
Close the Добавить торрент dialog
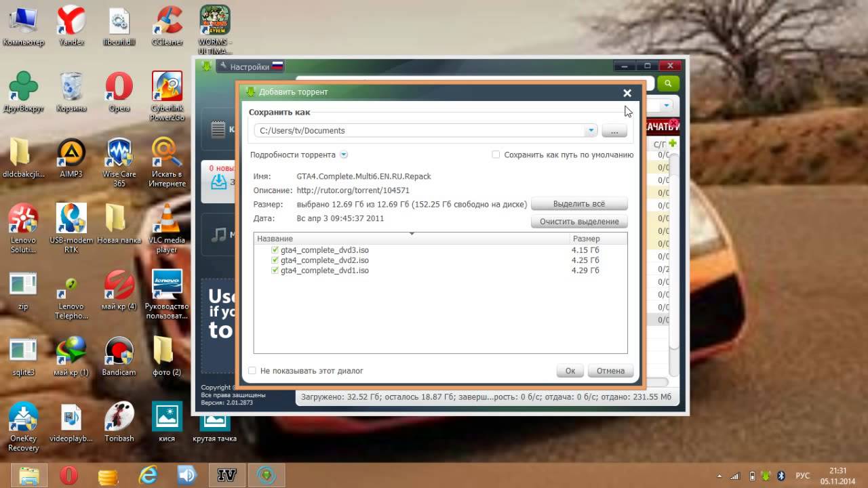(x=627, y=93)
